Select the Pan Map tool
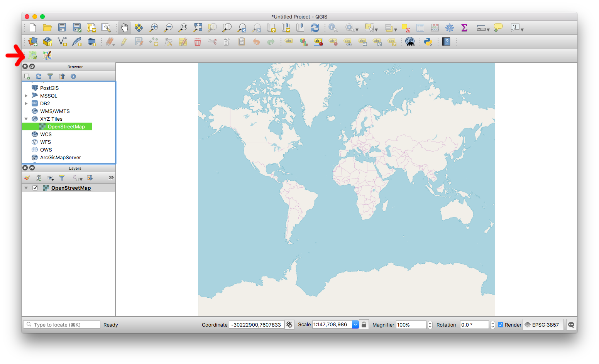599x364 pixels. click(124, 27)
